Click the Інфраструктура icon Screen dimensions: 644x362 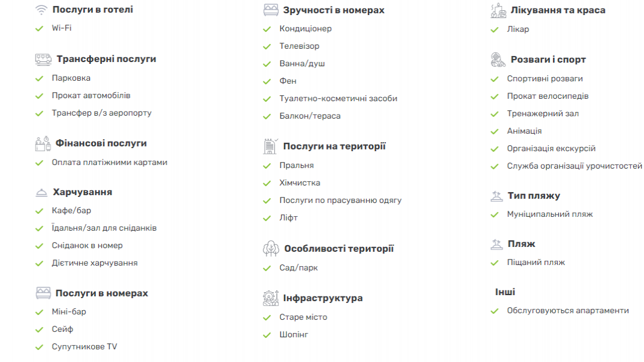[271, 298]
